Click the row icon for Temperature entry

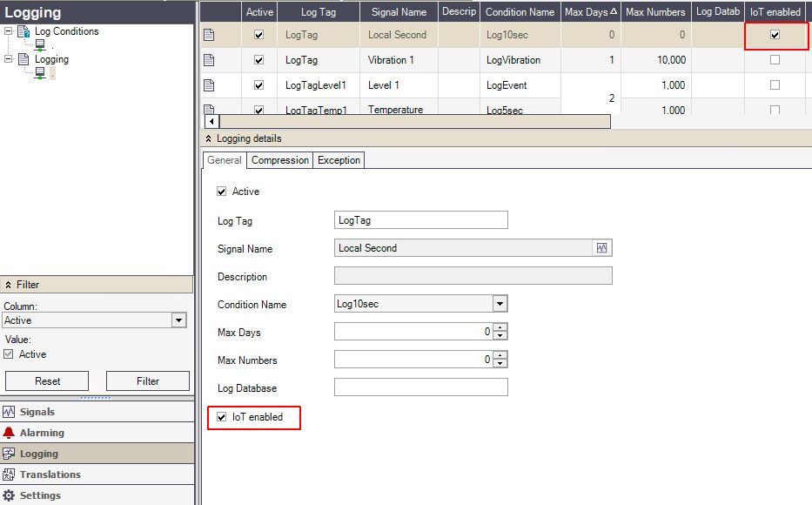[209, 109]
